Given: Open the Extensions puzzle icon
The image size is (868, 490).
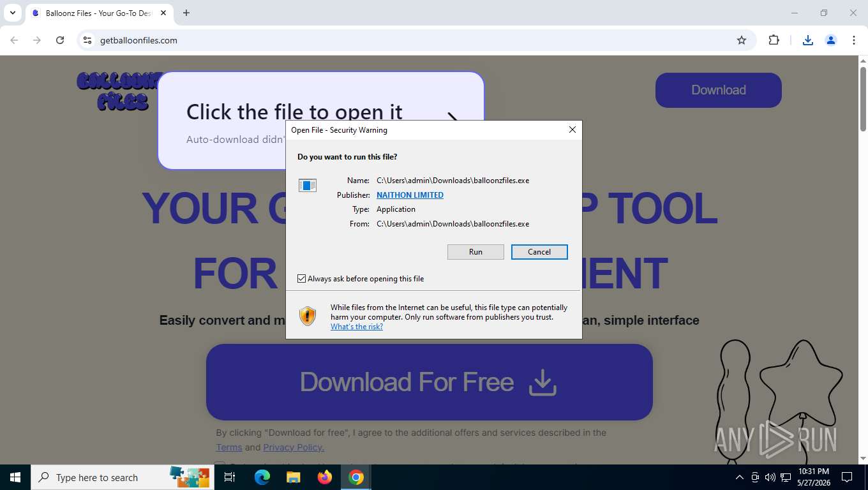Looking at the screenshot, I should [774, 40].
